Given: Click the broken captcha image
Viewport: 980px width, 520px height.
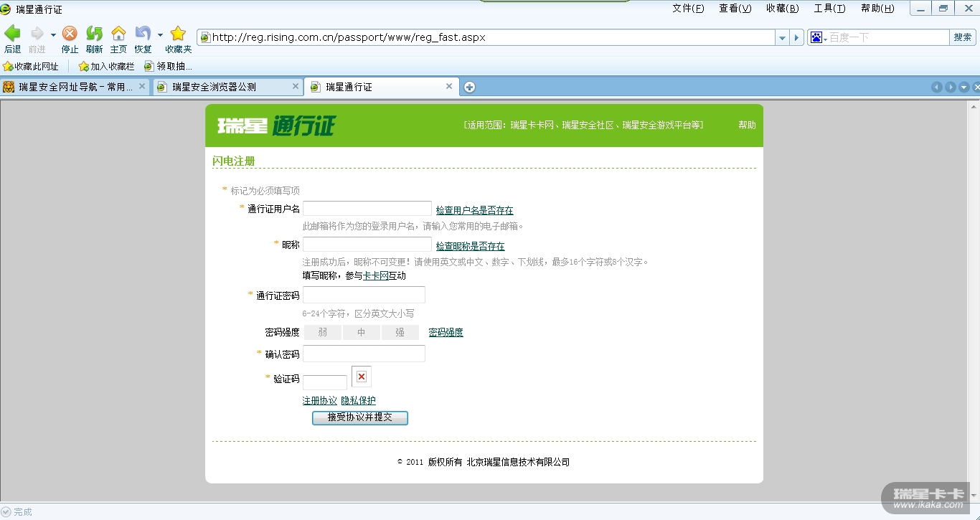Looking at the screenshot, I should click(362, 377).
